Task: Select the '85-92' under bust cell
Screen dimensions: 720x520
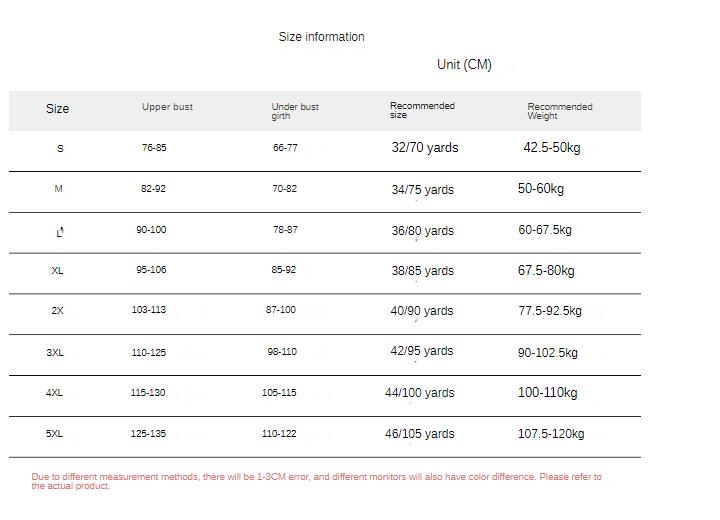Action: [284, 270]
